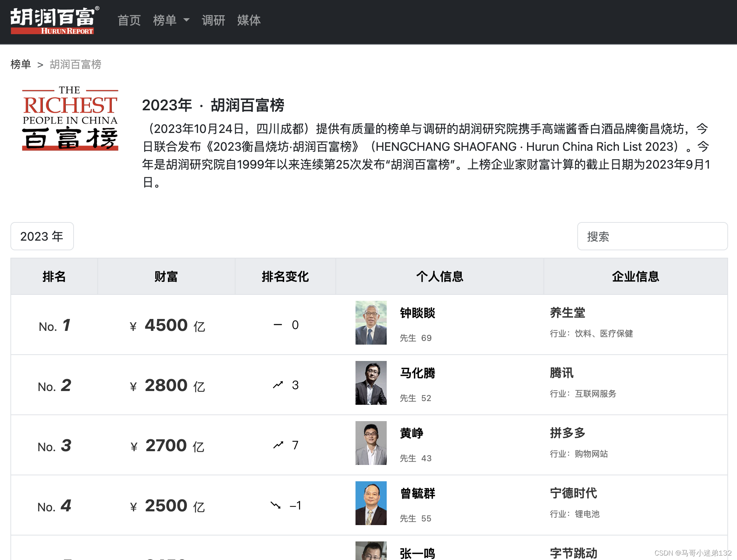This screenshot has height=560, width=737.
Task: Click the company name 宁德时代
Action: (574, 493)
